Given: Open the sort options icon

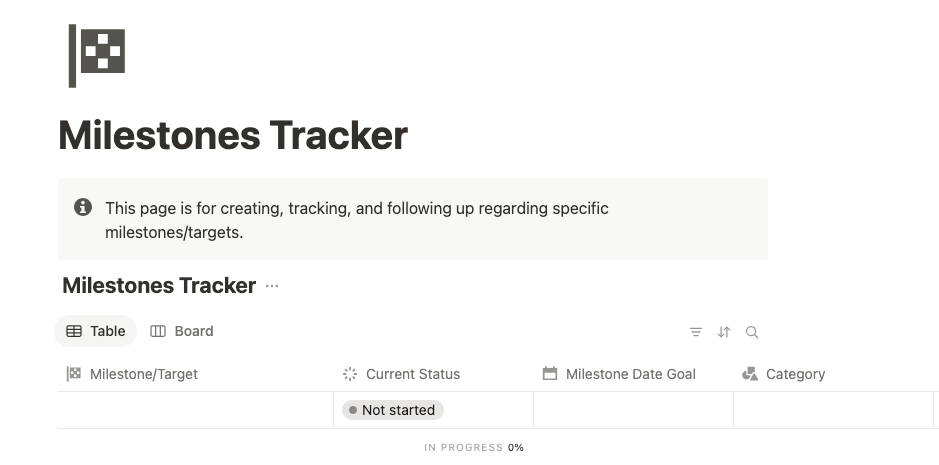Looking at the screenshot, I should pos(724,332).
